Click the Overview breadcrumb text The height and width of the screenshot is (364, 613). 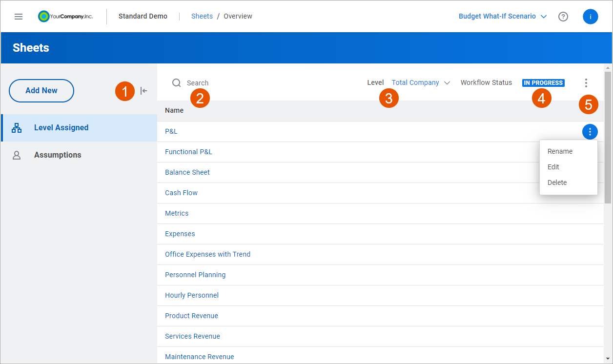coord(238,16)
